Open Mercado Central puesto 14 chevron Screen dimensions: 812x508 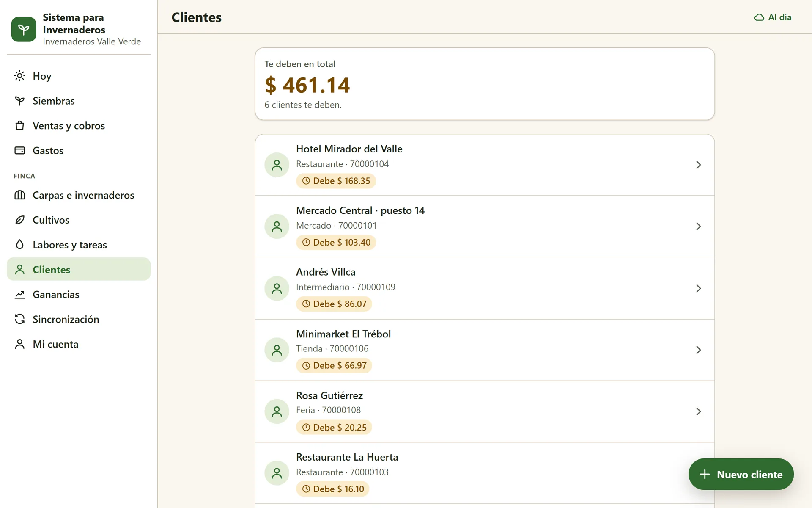pos(698,226)
